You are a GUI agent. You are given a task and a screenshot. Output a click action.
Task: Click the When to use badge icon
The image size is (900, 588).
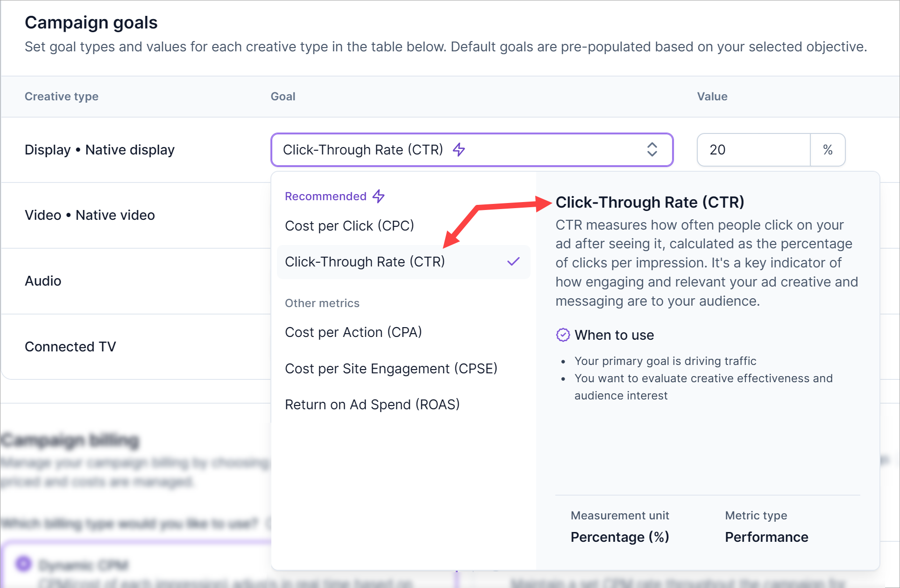pos(563,335)
